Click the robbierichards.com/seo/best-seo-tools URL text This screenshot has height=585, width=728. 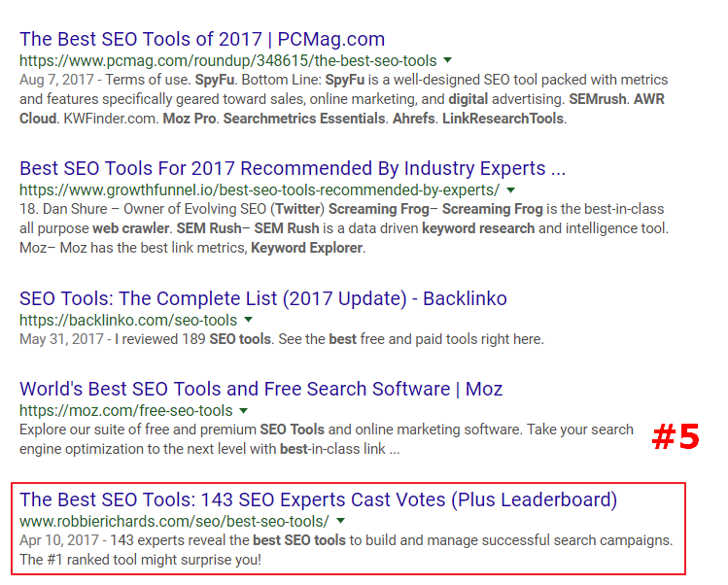click(174, 521)
